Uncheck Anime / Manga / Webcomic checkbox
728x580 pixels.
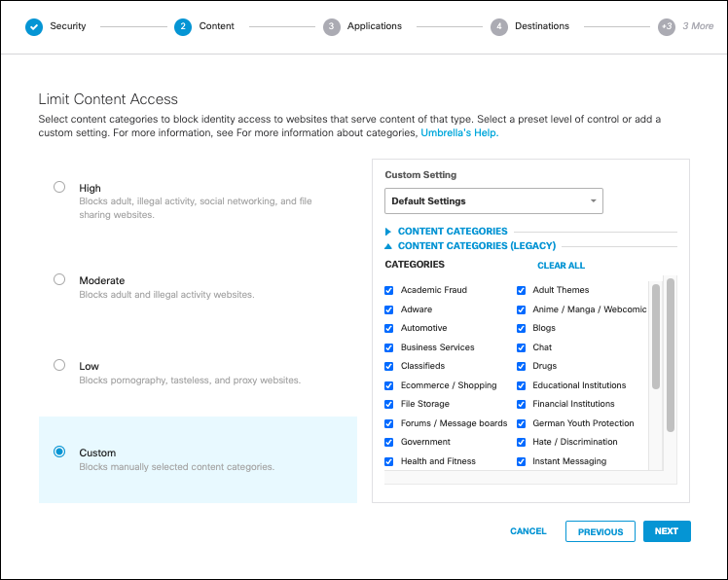(x=522, y=309)
